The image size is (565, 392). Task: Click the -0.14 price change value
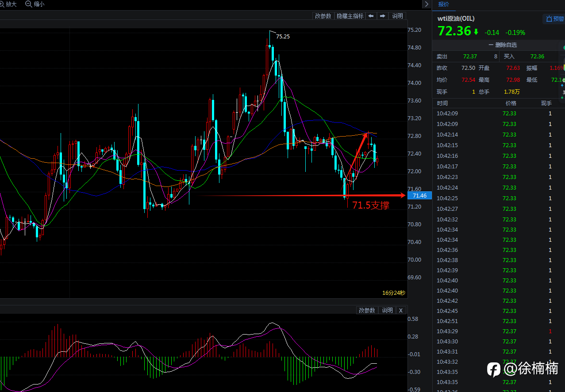coord(492,32)
